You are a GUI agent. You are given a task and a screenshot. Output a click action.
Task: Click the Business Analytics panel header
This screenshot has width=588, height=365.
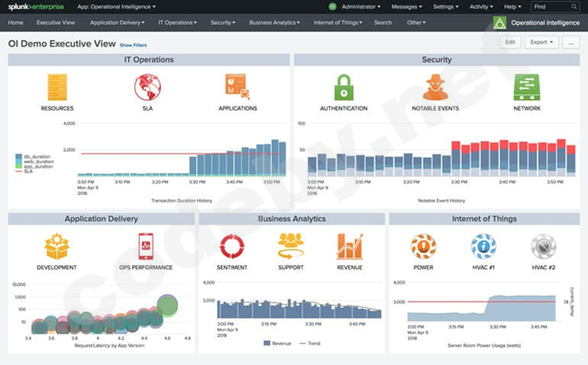pos(292,219)
